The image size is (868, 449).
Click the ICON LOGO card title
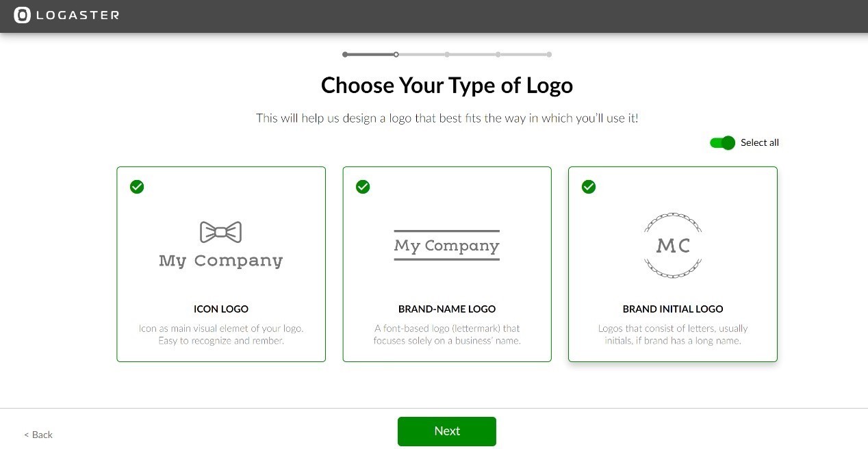click(221, 309)
